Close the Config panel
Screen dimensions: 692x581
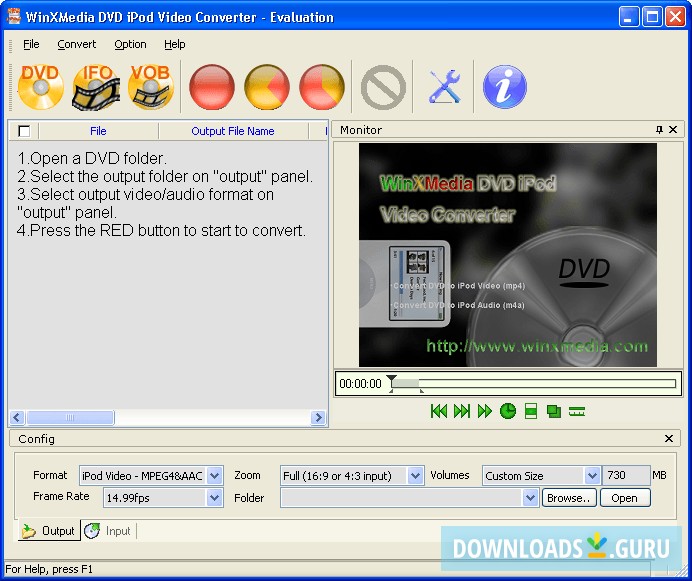[x=669, y=438]
